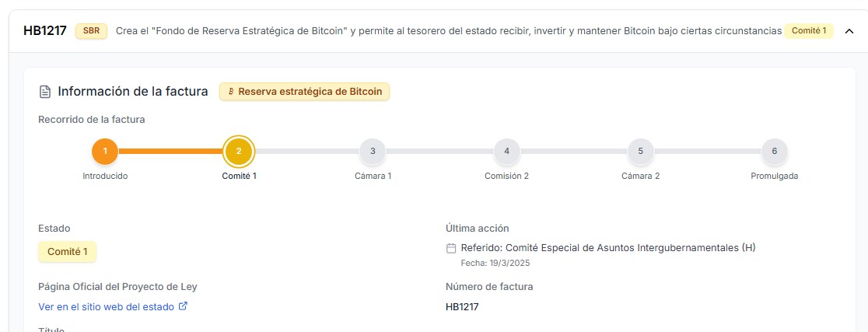Select step 2 Comité 1 circle
This screenshot has height=332, width=868.
pos(239,151)
